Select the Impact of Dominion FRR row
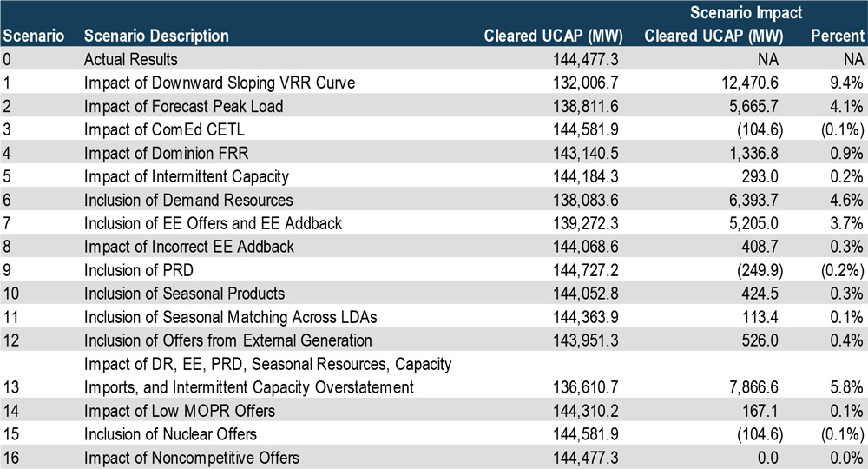The height and width of the screenshot is (469, 868). tap(167, 154)
